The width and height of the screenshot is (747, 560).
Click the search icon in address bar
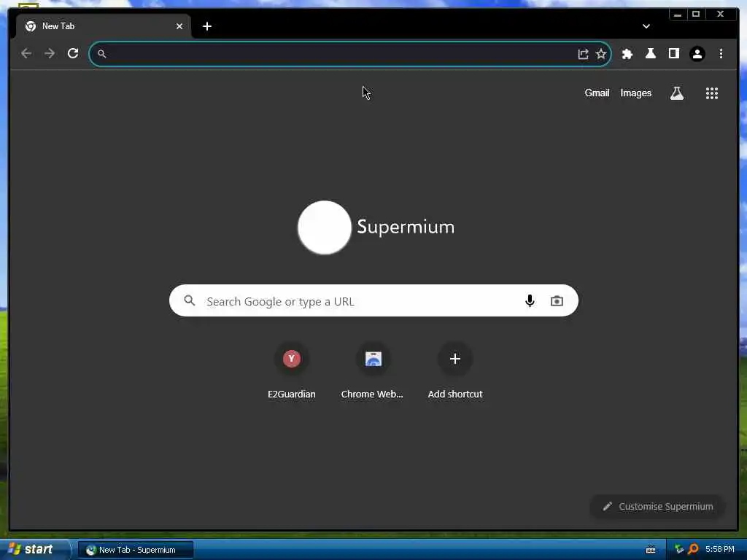click(102, 54)
